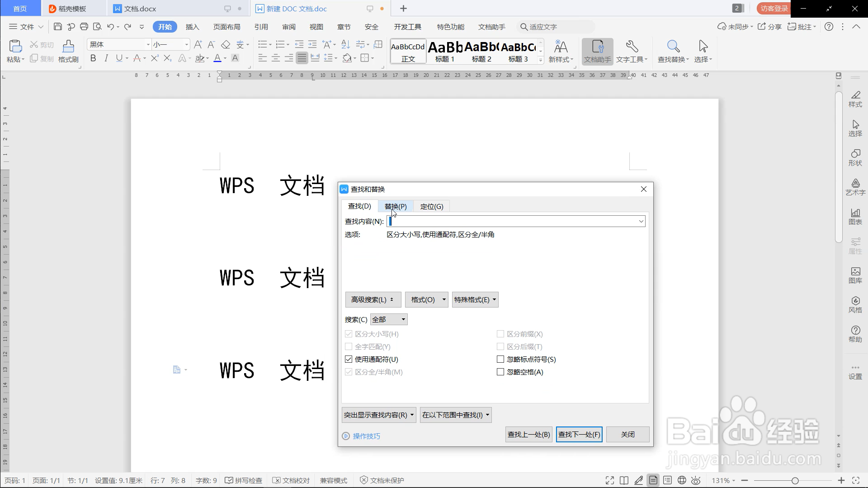The width and height of the screenshot is (868, 488).
Task: Expand the 查找内容 history dropdown
Action: click(x=641, y=221)
